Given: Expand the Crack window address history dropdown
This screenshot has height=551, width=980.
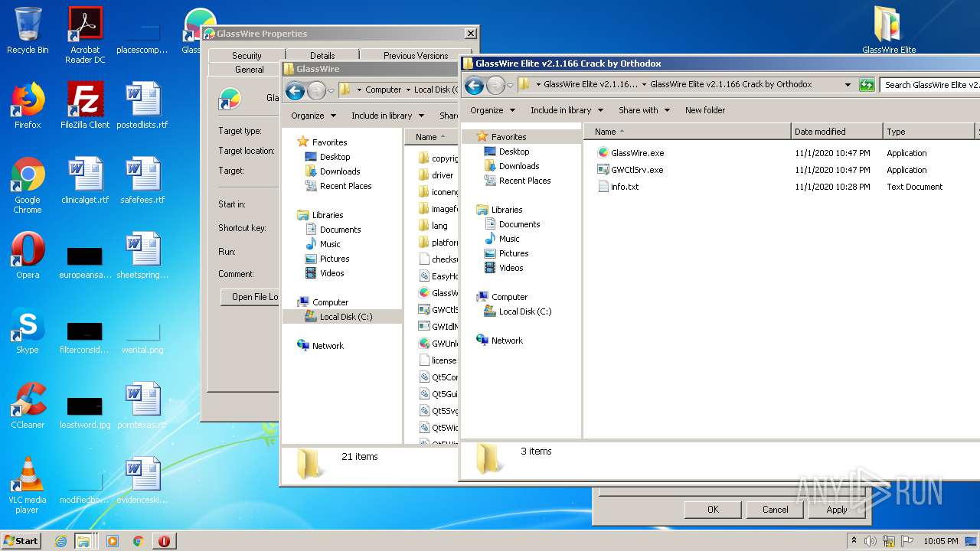Looking at the screenshot, I should (848, 85).
